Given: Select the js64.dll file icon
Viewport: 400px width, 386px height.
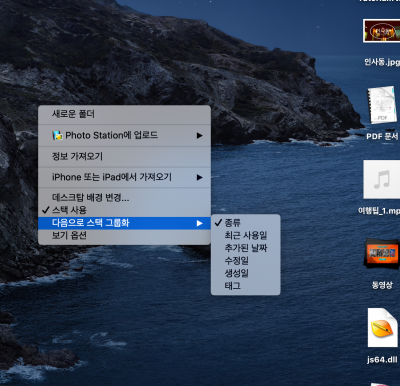Looking at the screenshot, I should (383, 328).
